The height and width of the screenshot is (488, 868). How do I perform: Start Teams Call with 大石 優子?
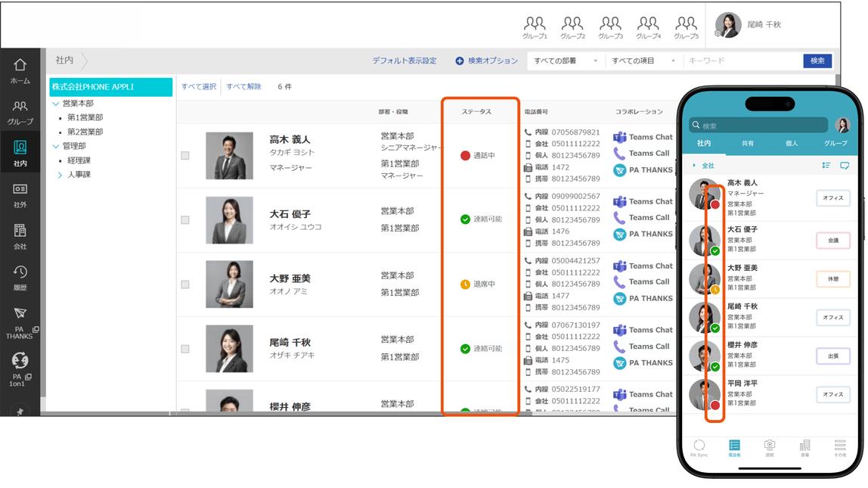(642, 217)
